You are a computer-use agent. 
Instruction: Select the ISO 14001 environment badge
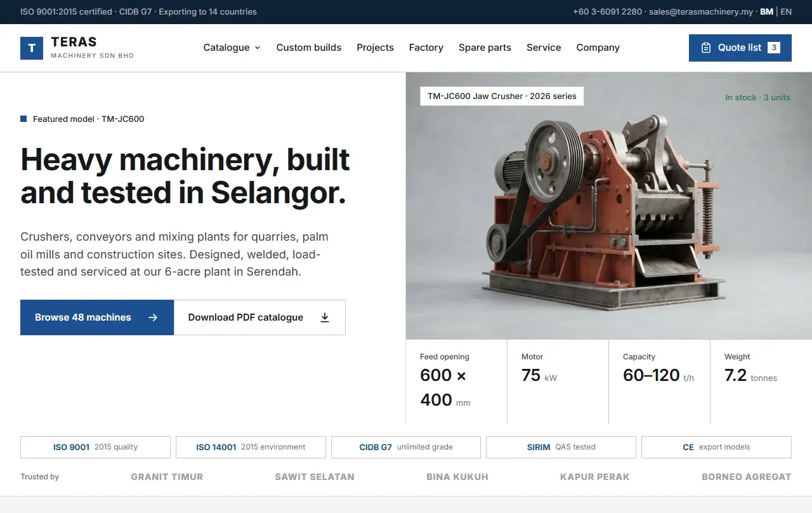[251, 447]
